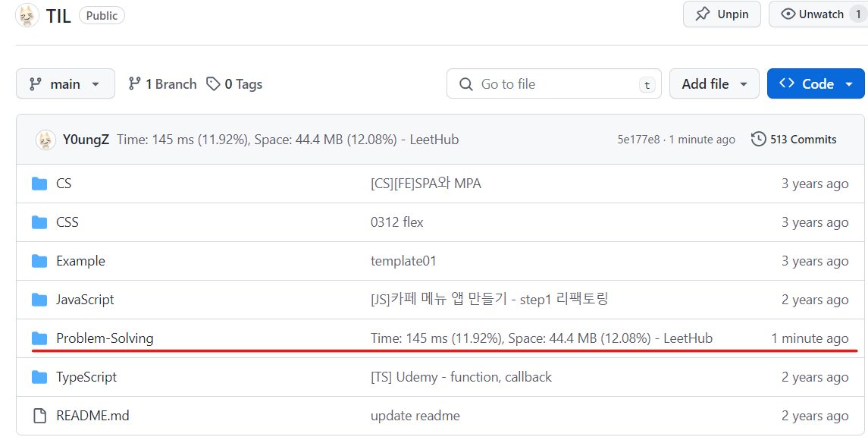
Task: Click the watcher count badge showing 1
Action: (x=859, y=14)
